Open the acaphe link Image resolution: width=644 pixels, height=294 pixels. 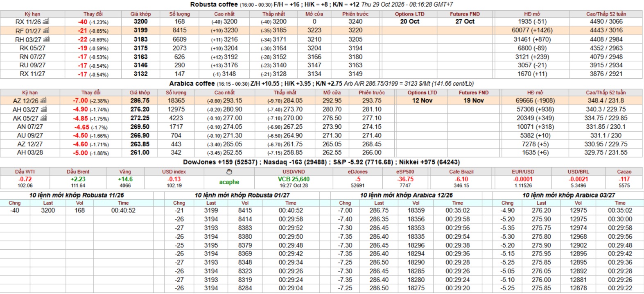(229, 182)
